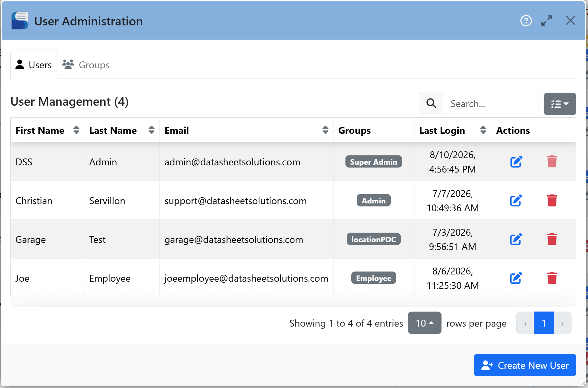Click Showing 1 to 4 of 4 entries text
Screen dimensions: 588x388
coord(346,323)
